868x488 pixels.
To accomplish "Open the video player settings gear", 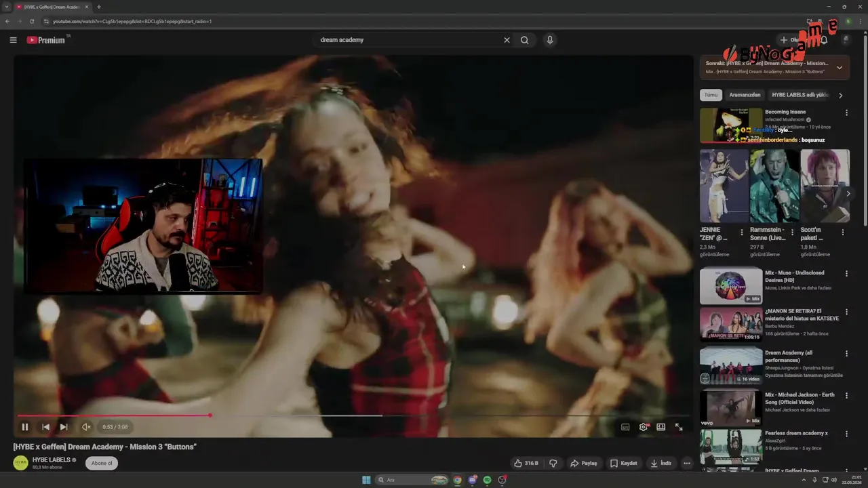I will pos(643,427).
